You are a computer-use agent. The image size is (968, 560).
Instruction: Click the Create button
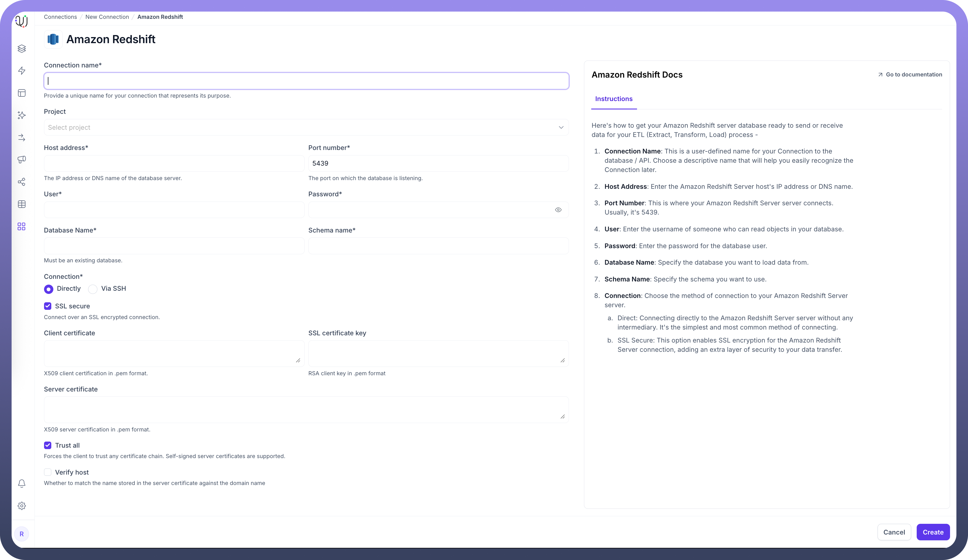click(933, 532)
